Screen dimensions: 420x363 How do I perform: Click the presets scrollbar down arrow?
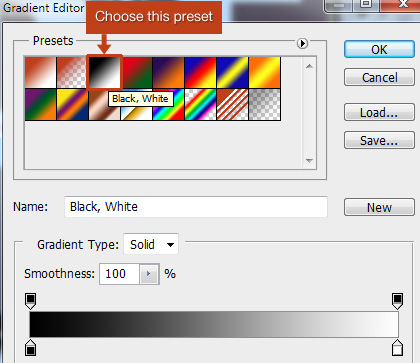tap(309, 161)
